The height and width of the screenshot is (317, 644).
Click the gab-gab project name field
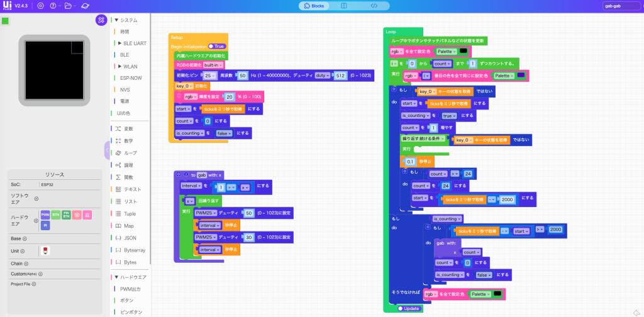pos(620,6)
